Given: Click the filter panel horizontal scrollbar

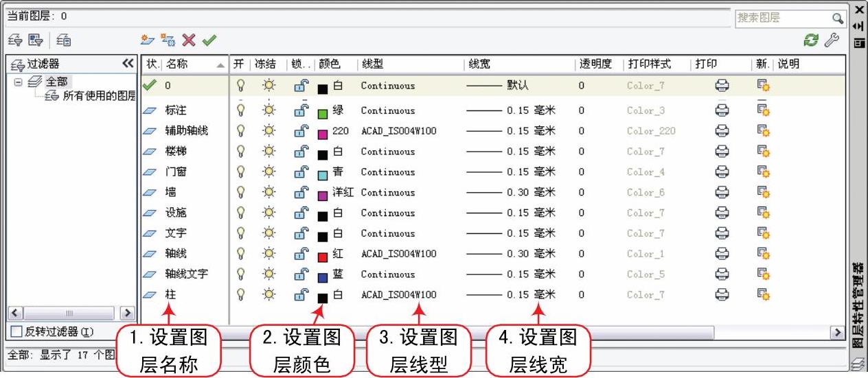Looking at the screenshot, I should (x=70, y=313).
